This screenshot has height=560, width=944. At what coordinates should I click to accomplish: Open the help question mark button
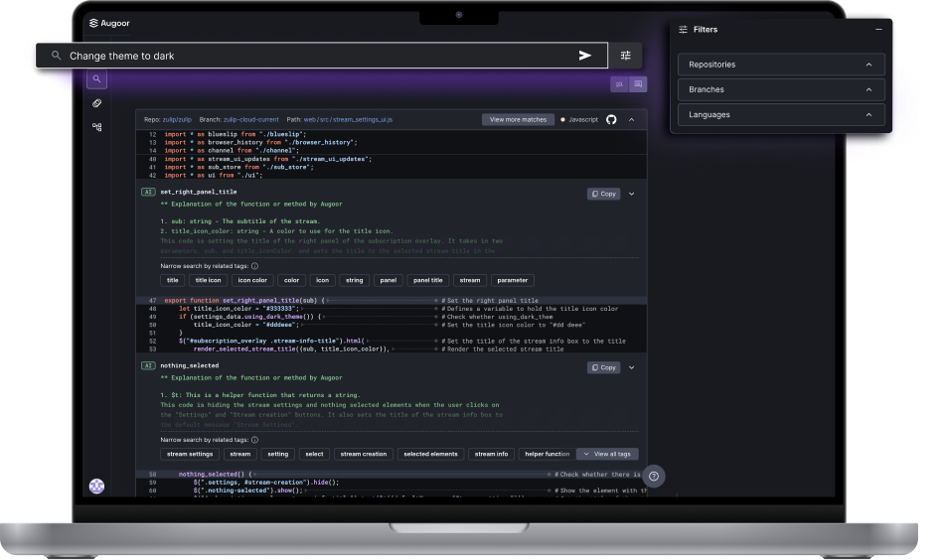point(654,477)
